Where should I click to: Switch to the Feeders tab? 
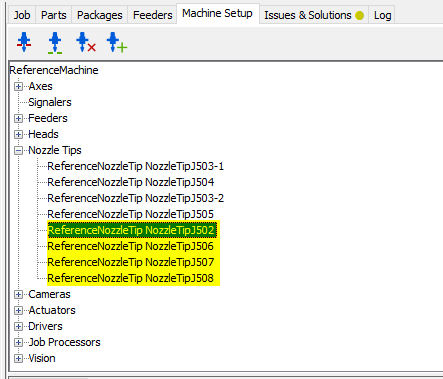(x=153, y=15)
